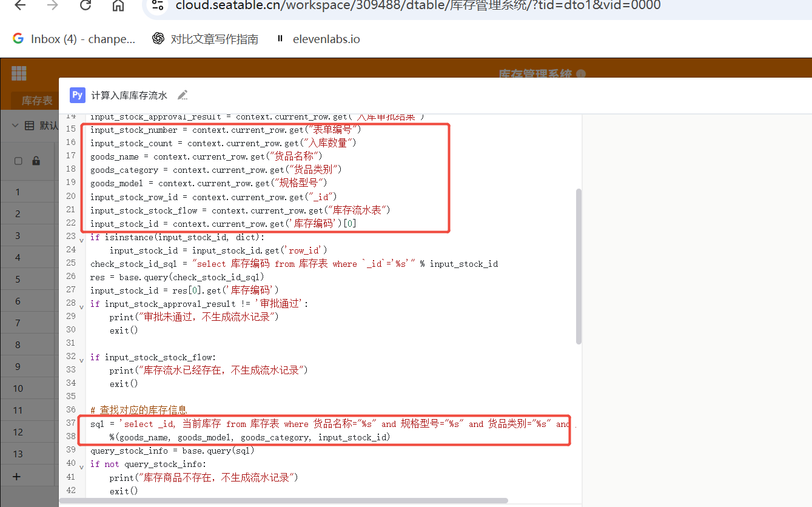Fold the if statement at line 28
Image resolution: width=812 pixels, height=507 pixels.
(x=82, y=307)
